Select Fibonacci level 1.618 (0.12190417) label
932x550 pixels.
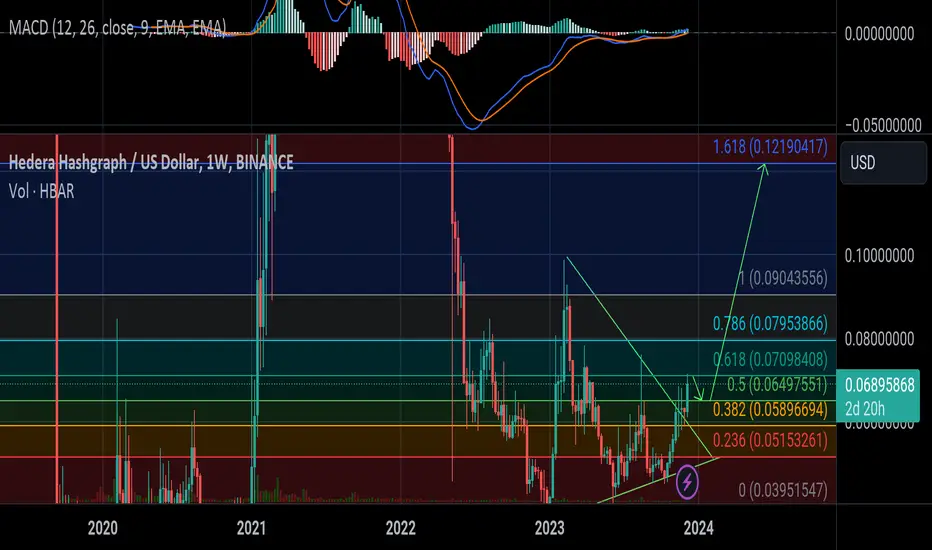pos(770,146)
